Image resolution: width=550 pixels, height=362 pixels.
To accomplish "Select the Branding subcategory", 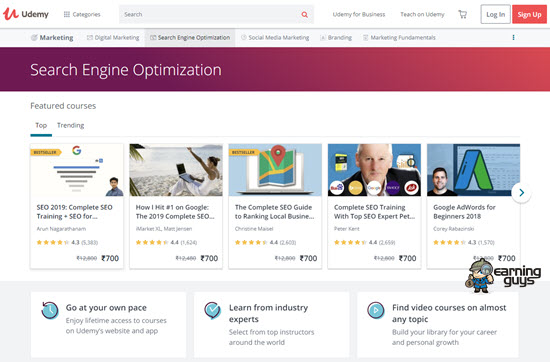I will point(336,38).
